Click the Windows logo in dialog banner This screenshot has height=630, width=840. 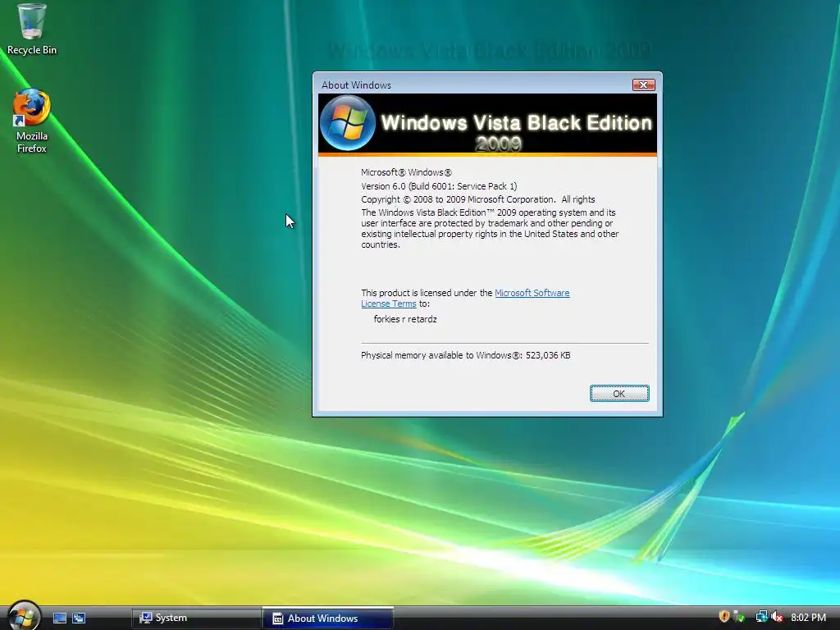pyautogui.click(x=347, y=123)
